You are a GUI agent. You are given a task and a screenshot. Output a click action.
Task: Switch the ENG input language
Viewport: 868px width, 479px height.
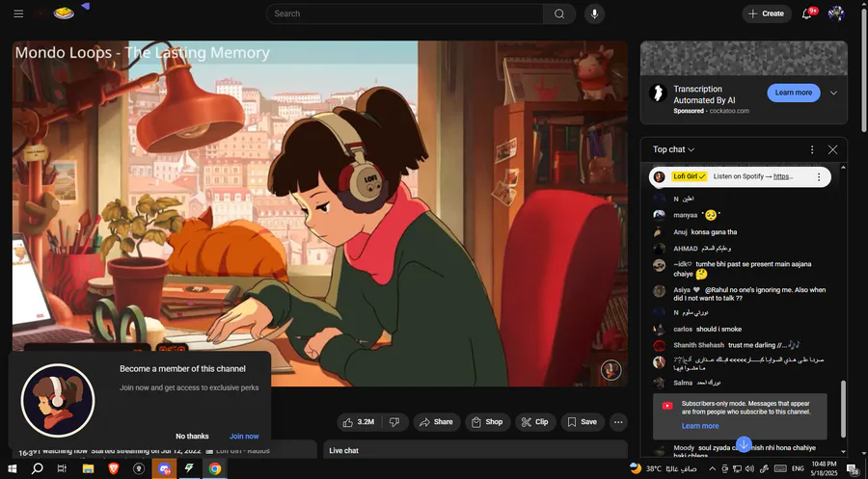coord(798,468)
